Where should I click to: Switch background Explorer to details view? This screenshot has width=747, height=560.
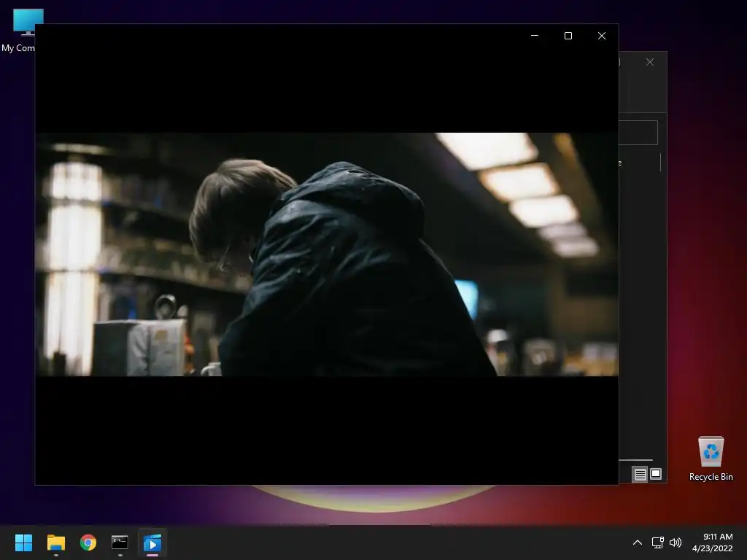(640, 474)
